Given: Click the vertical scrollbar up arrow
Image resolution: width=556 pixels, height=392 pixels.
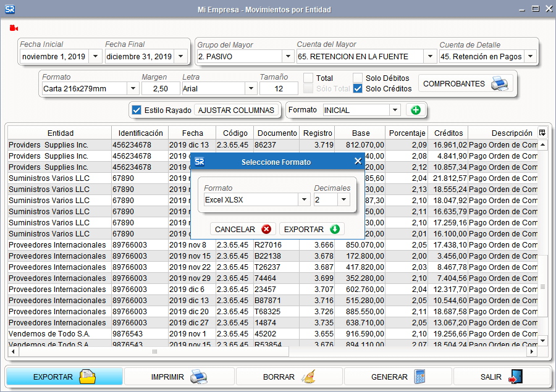Looking at the screenshot, I should 542,144.
